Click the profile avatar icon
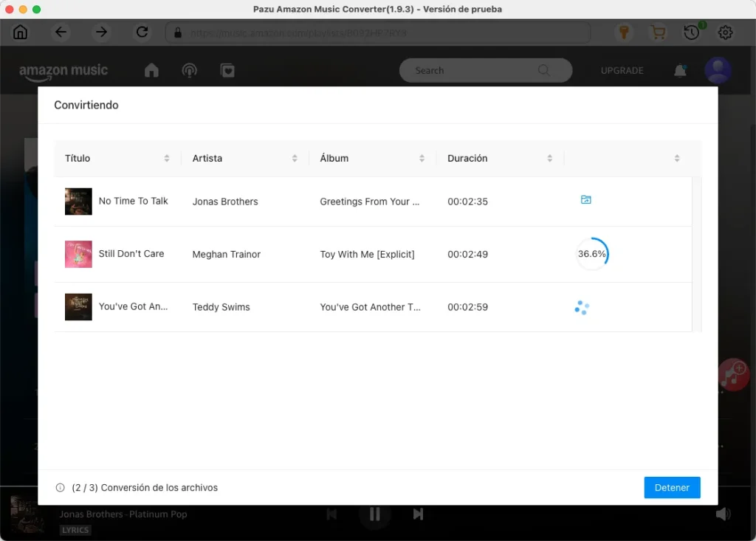This screenshot has width=756, height=541. coord(718,70)
